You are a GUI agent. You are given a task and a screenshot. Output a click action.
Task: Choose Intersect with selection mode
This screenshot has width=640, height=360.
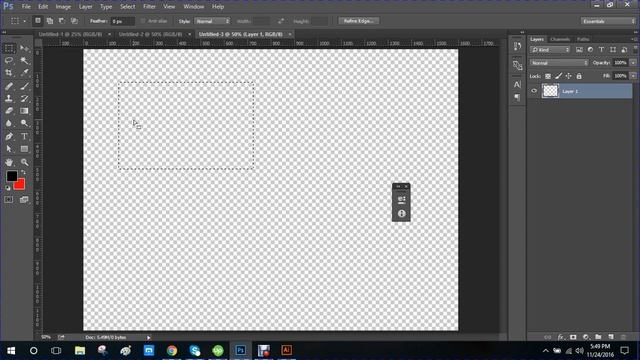tap(74, 21)
